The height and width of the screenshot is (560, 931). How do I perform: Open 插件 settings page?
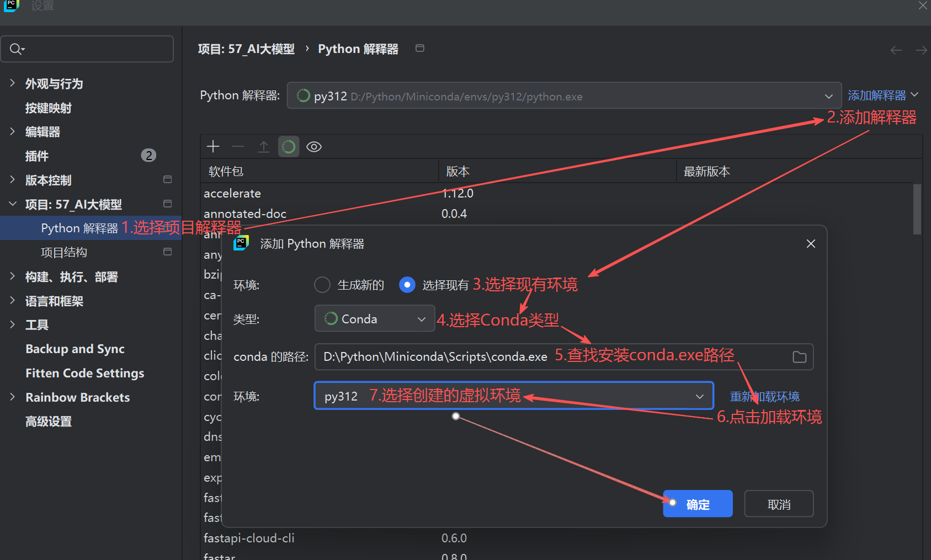(x=37, y=156)
